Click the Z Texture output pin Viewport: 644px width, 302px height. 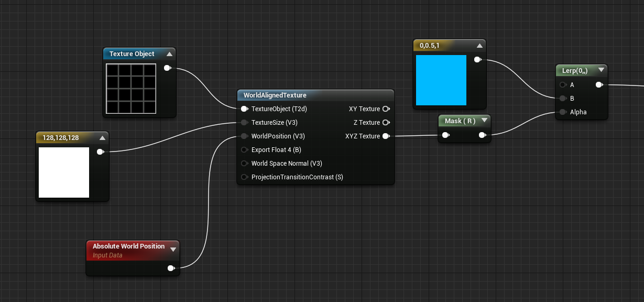[386, 122]
